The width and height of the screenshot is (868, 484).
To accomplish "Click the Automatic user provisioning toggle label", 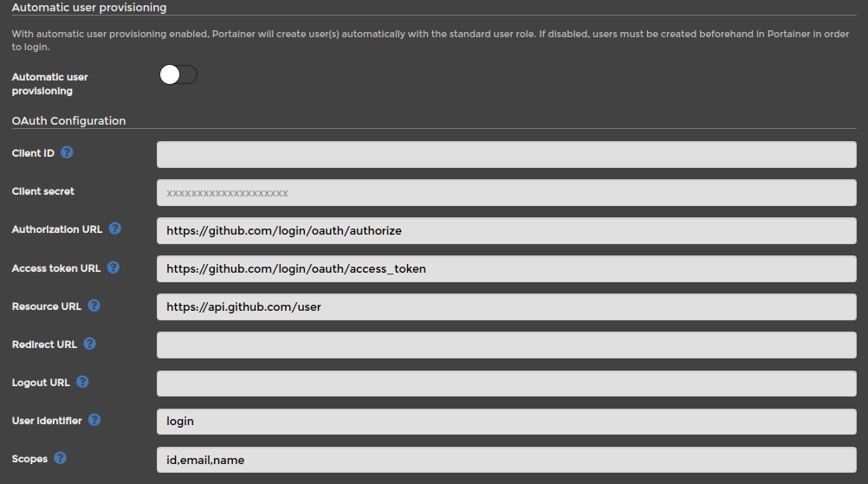I will click(50, 83).
